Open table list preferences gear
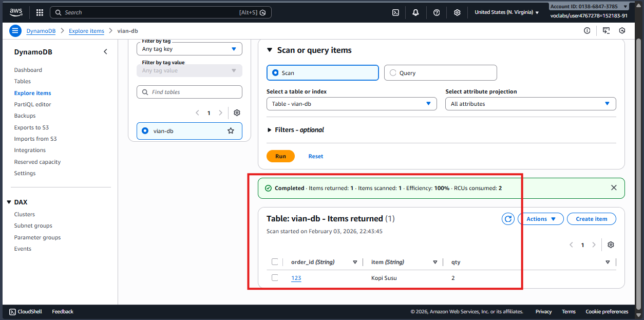 [237, 113]
